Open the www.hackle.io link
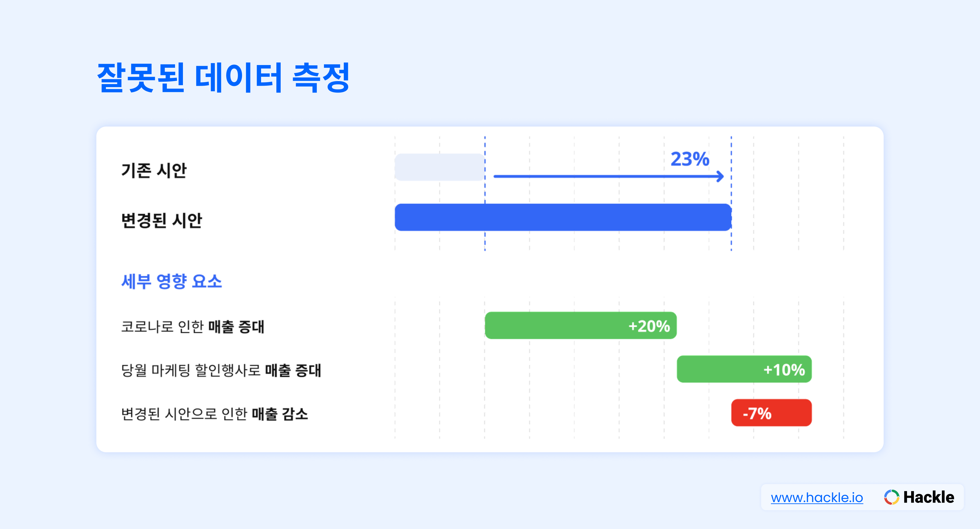The width and height of the screenshot is (980, 529). pyautogui.click(x=817, y=497)
